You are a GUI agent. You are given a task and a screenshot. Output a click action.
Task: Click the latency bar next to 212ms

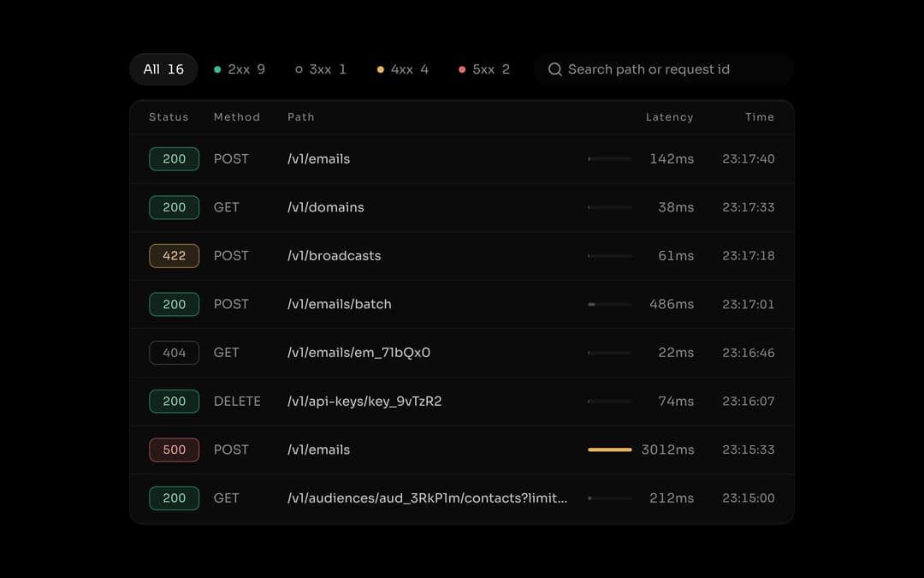[610, 498]
